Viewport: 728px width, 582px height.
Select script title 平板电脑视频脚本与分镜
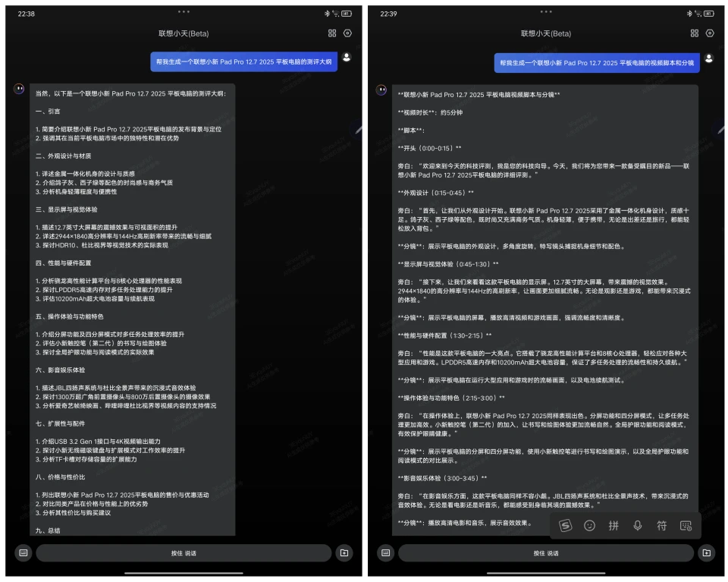click(479, 95)
